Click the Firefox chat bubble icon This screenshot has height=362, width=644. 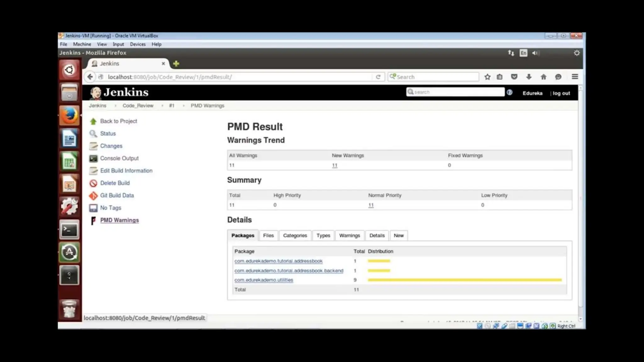coord(558,77)
